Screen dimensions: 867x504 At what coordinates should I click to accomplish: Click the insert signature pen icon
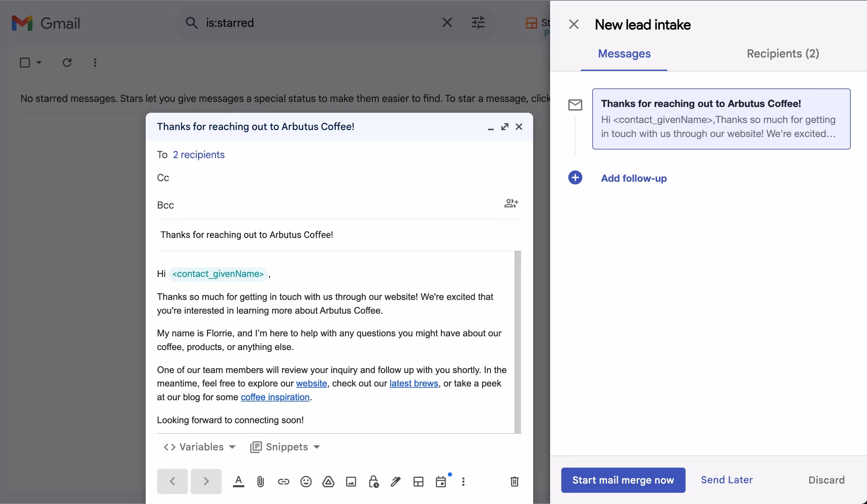(396, 481)
